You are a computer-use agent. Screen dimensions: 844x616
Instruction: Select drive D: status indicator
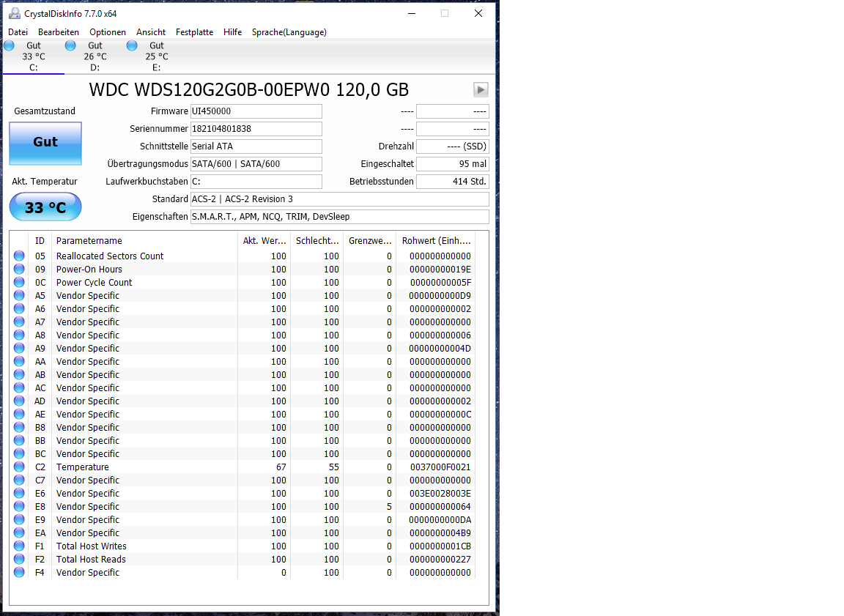pyautogui.click(x=70, y=45)
